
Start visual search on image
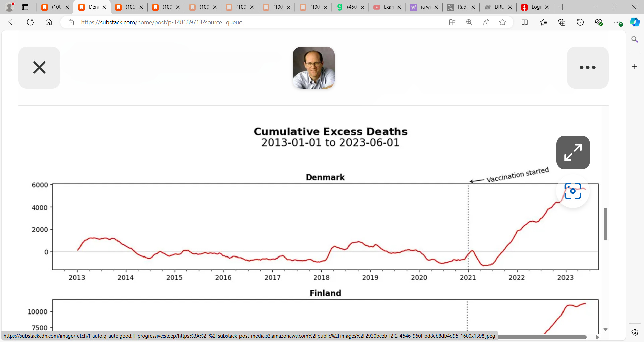tap(573, 191)
